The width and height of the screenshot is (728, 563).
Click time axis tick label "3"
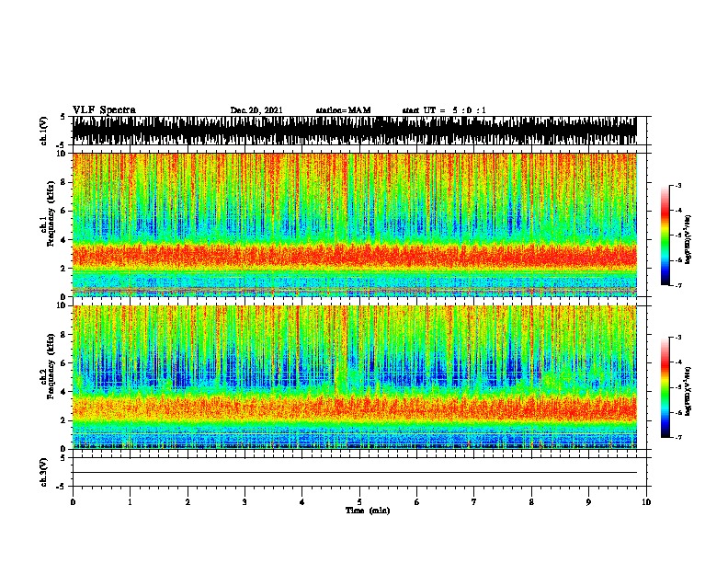pyautogui.click(x=245, y=502)
